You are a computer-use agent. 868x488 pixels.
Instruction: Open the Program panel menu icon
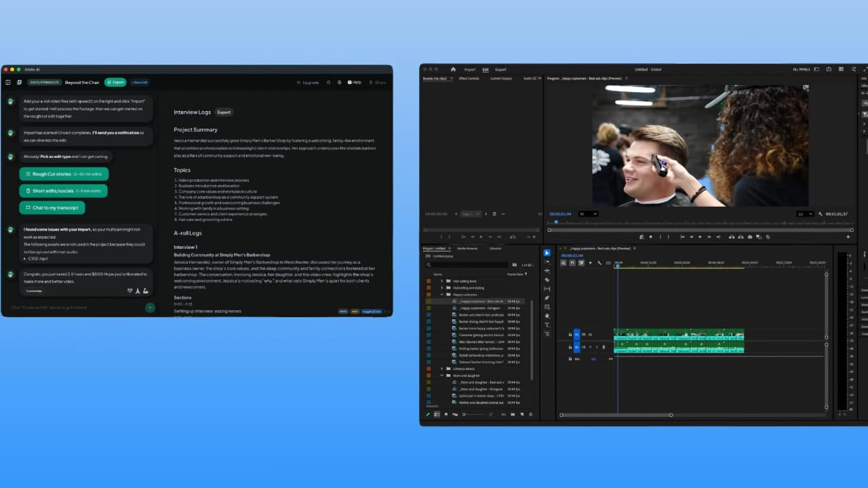click(627, 78)
